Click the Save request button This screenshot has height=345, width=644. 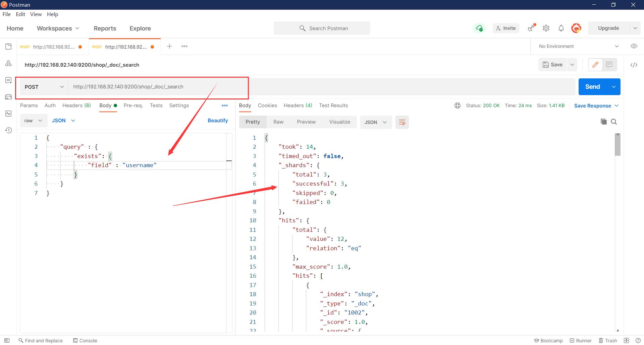click(x=553, y=65)
